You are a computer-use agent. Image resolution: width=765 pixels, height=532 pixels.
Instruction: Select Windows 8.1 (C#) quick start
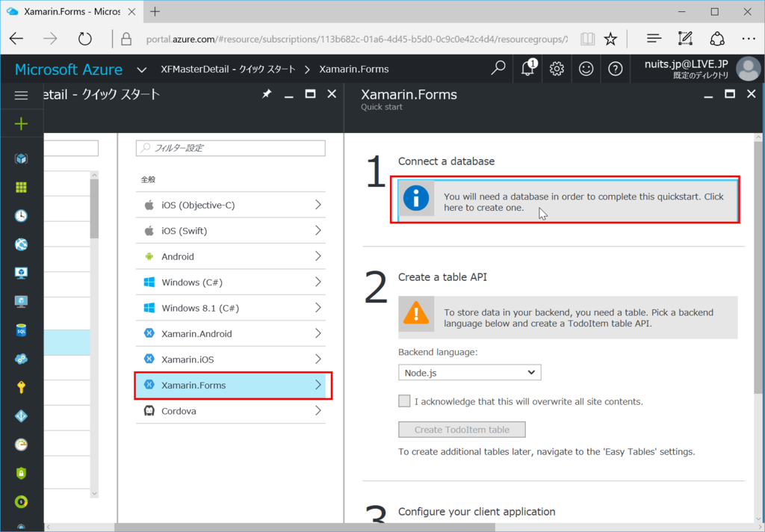pos(230,308)
